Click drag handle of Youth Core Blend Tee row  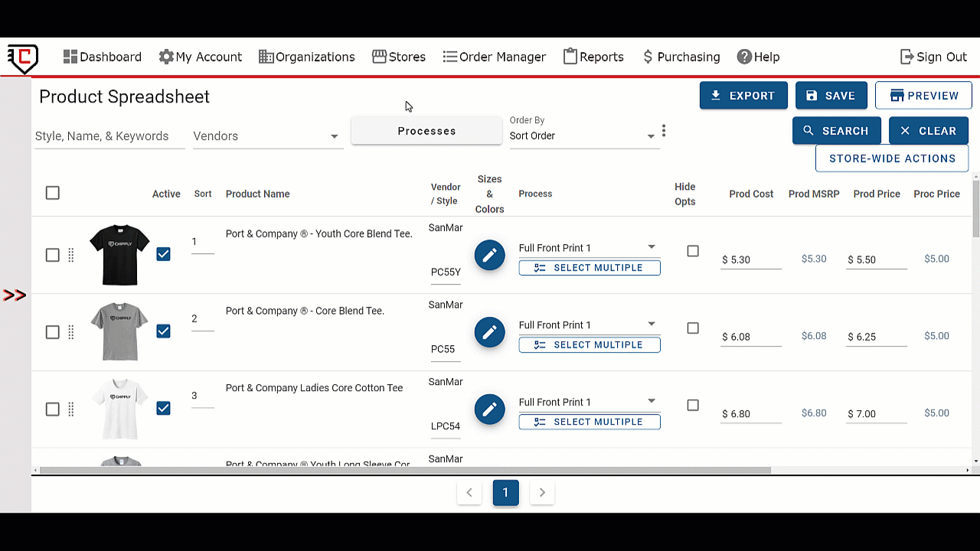pos(71,255)
